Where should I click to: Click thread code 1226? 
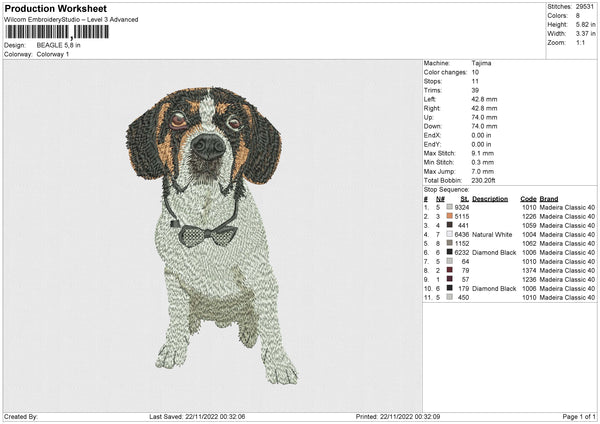[529, 217]
